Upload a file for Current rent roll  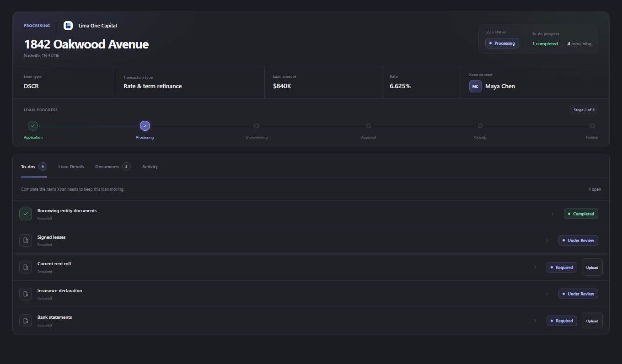click(x=592, y=268)
